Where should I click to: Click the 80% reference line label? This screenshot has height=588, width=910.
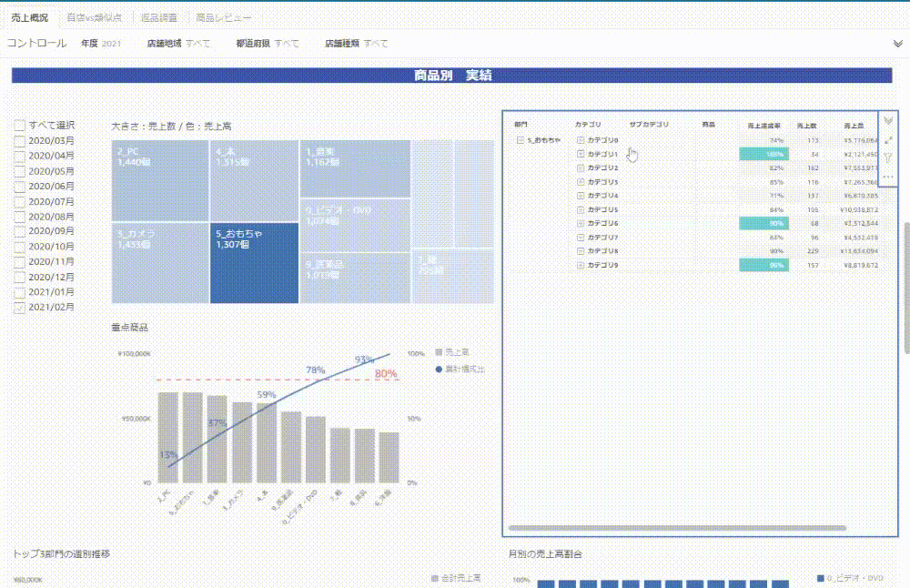386,374
